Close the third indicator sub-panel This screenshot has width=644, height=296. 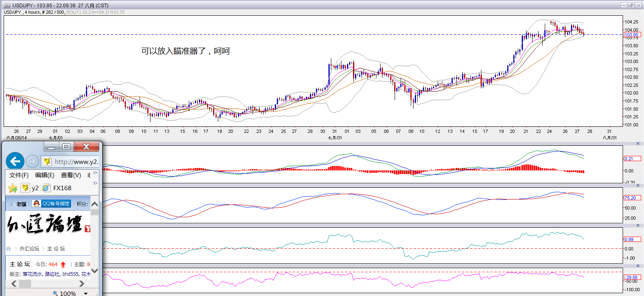[638, 225]
